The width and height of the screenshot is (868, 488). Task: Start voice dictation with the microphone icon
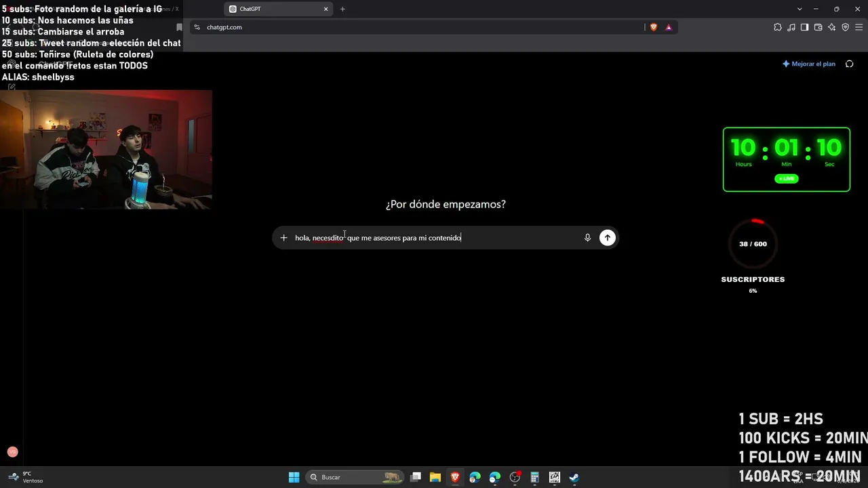click(x=587, y=238)
